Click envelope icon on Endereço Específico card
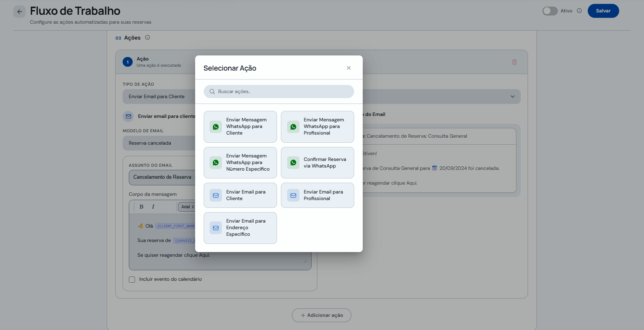This screenshot has width=644, height=330. click(216, 228)
